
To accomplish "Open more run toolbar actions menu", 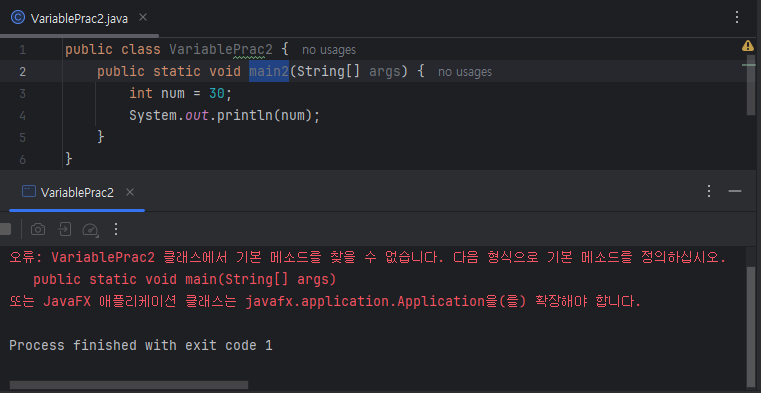I will tap(116, 229).
